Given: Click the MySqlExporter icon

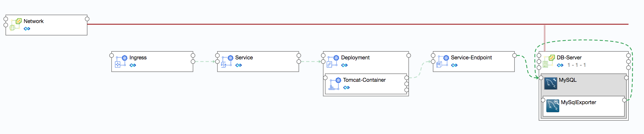Looking at the screenshot, I should [x=553, y=106].
